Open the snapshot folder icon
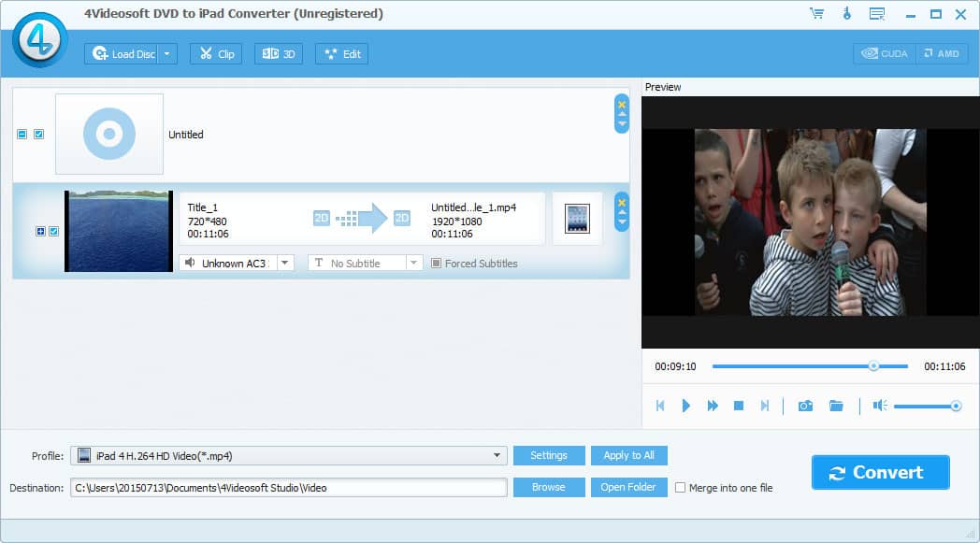980x543 pixels. (x=836, y=406)
